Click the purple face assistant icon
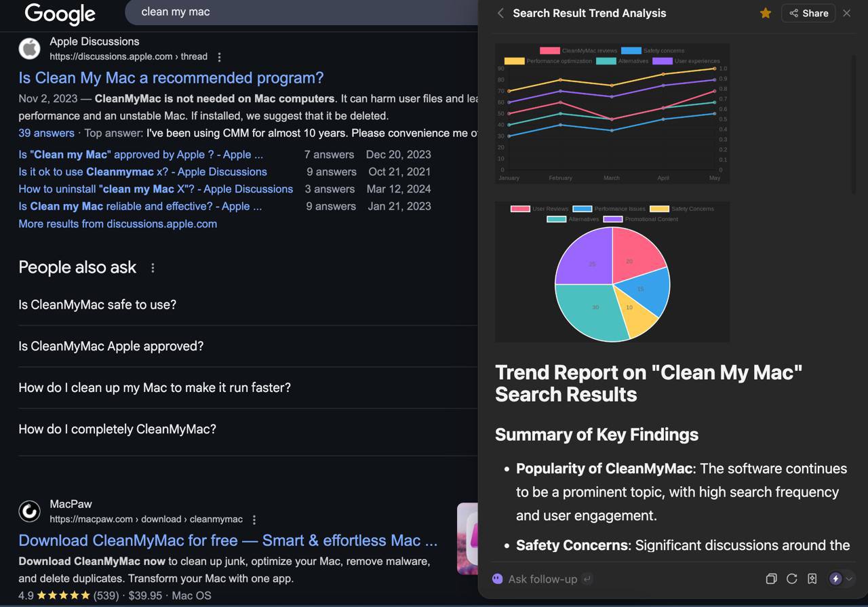 pyautogui.click(x=498, y=579)
